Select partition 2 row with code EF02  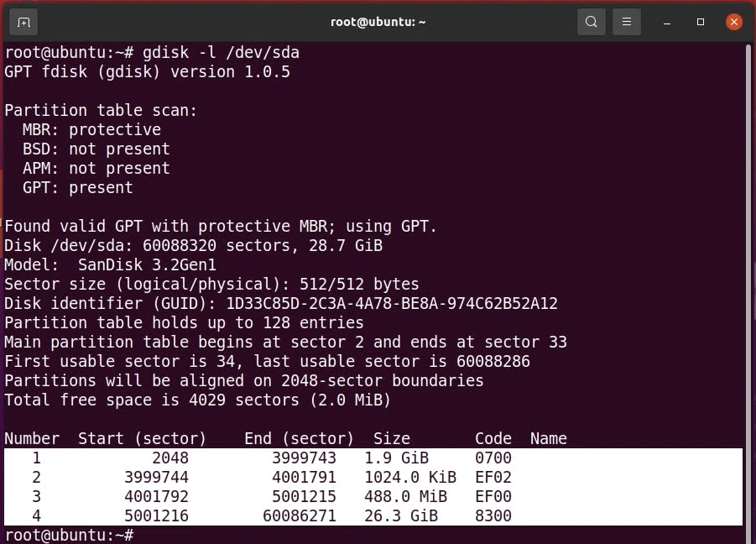373,477
